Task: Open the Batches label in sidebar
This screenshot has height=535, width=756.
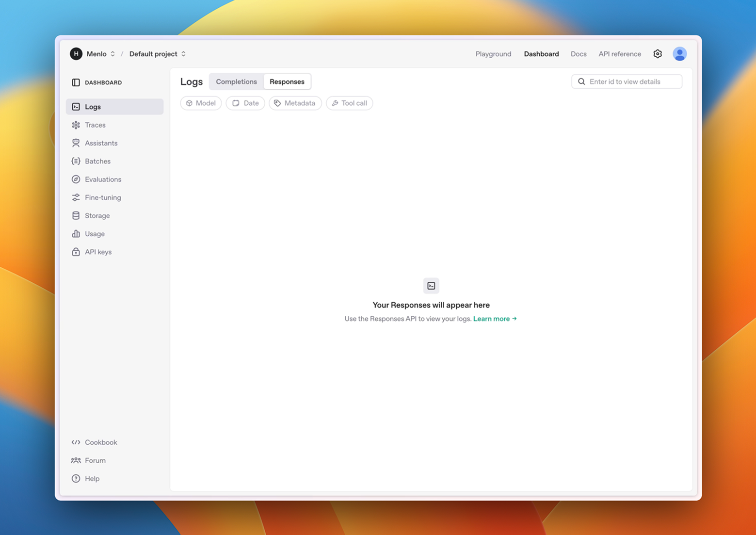Action: (x=97, y=161)
